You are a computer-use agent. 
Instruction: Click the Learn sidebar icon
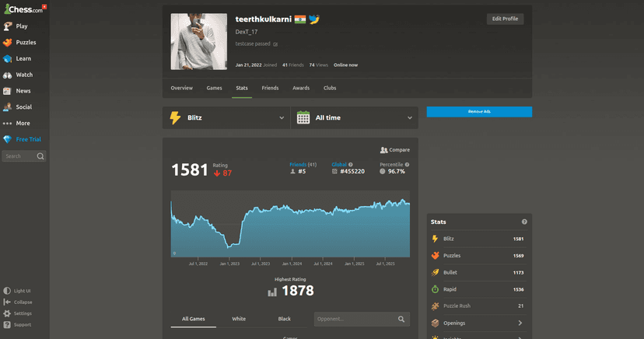[x=8, y=58]
